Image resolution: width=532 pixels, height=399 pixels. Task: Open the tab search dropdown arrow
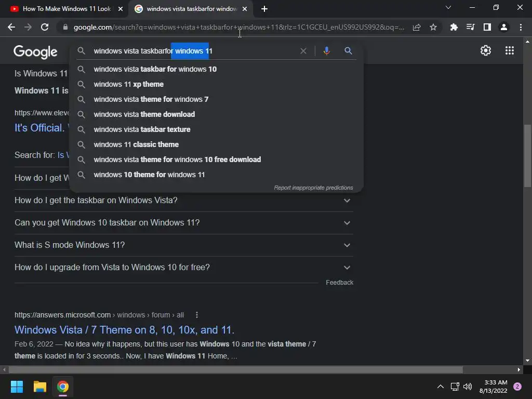coord(448,7)
